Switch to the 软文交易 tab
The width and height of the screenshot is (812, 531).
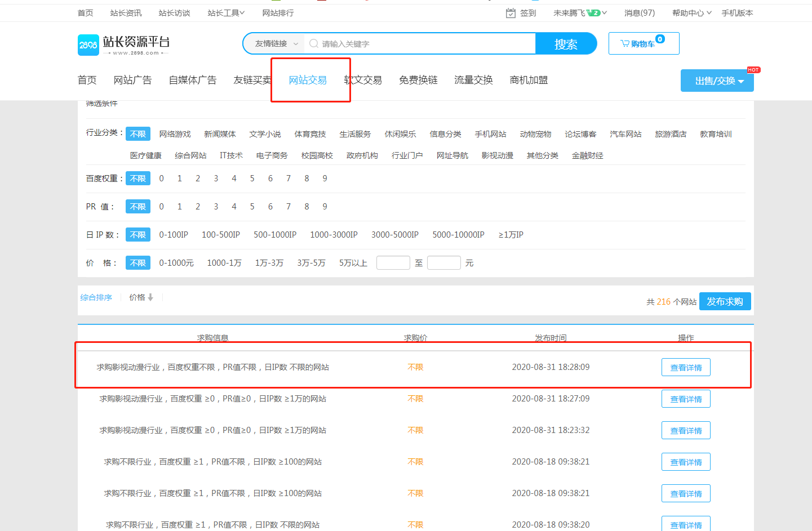pos(363,80)
